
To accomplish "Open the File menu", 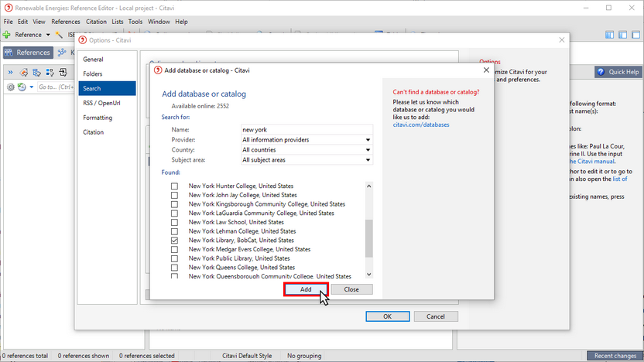I will click(x=9, y=22).
